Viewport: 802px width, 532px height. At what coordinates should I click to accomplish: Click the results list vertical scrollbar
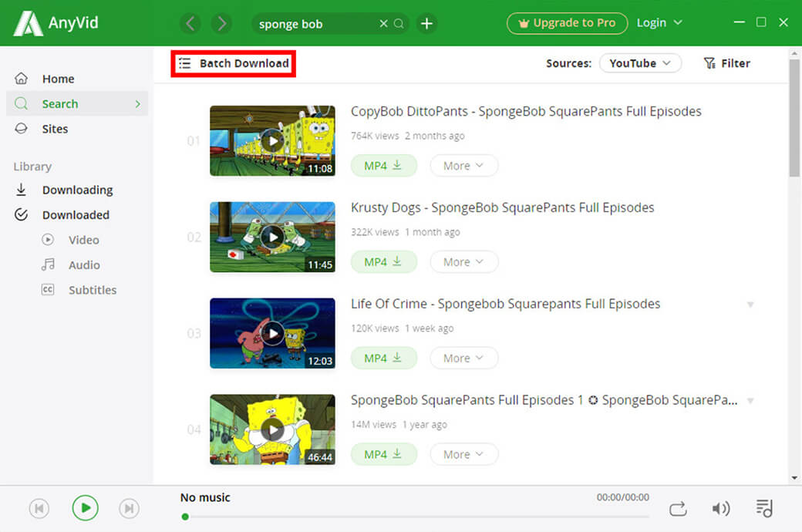pos(794,118)
